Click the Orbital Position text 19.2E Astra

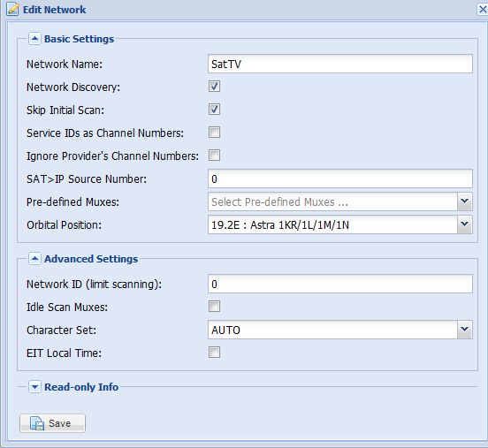(x=280, y=225)
